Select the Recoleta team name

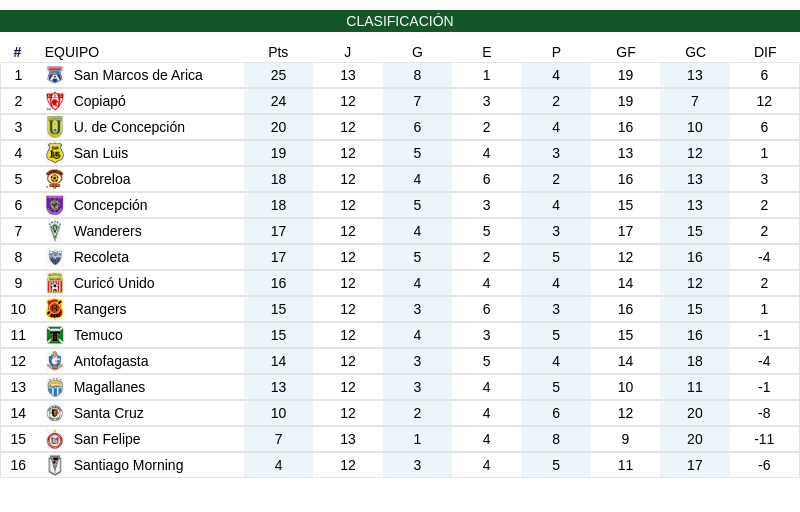pyautogui.click(x=101, y=257)
